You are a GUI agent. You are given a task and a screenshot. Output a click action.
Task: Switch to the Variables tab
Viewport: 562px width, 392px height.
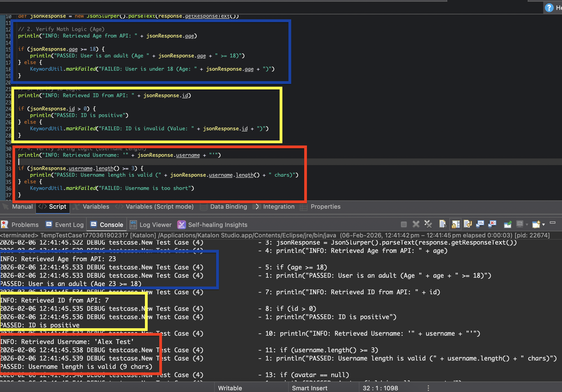[x=96, y=206]
